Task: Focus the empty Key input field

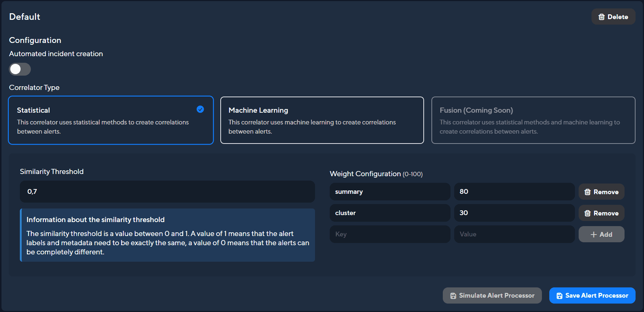Action: click(390, 234)
